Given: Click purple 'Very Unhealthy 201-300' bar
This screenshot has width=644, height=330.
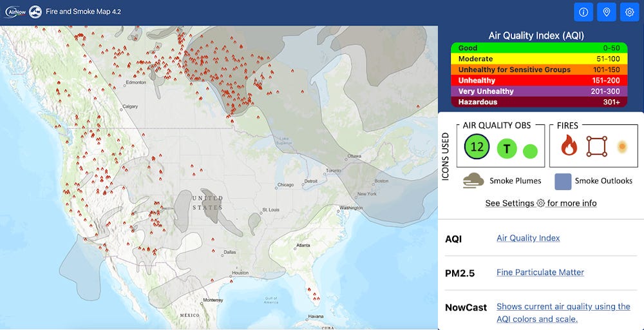Looking at the screenshot, I should click(x=539, y=91).
